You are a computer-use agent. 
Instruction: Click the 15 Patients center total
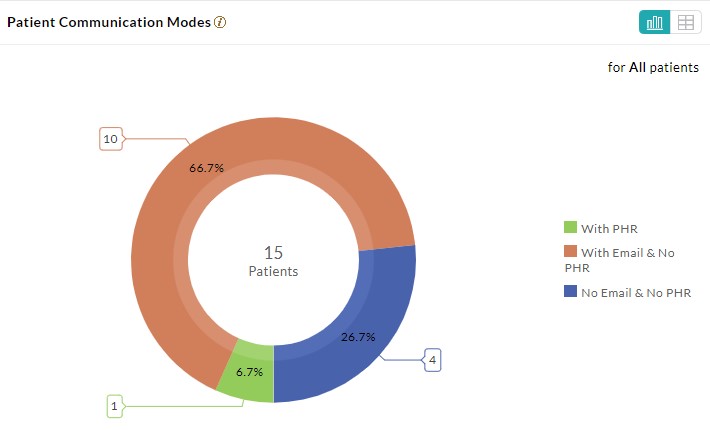[273, 261]
